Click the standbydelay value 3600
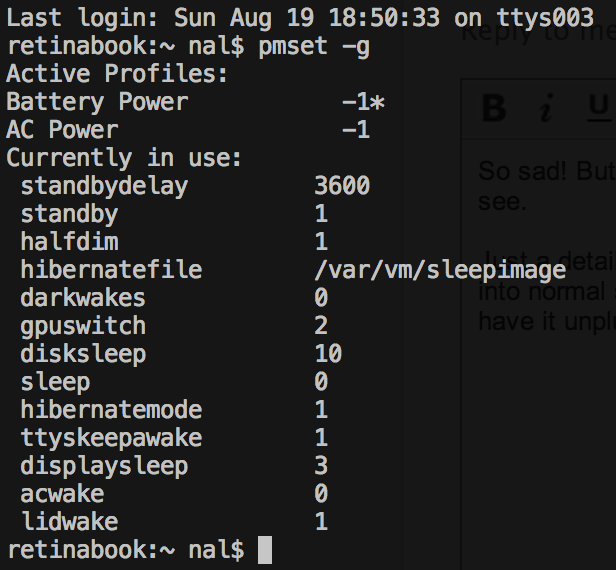The width and height of the screenshot is (616, 570). pyautogui.click(x=341, y=186)
